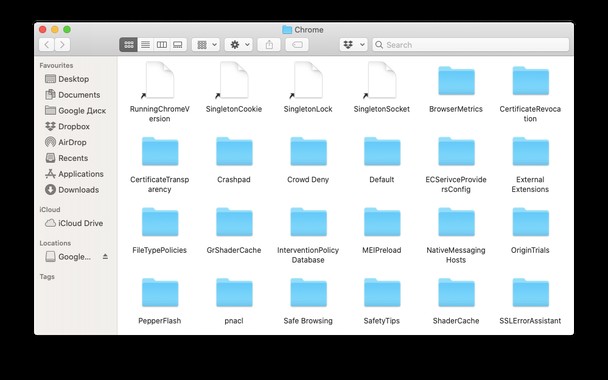This screenshot has width=608, height=380.
Task: Click into the Search field
Action: click(x=471, y=45)
